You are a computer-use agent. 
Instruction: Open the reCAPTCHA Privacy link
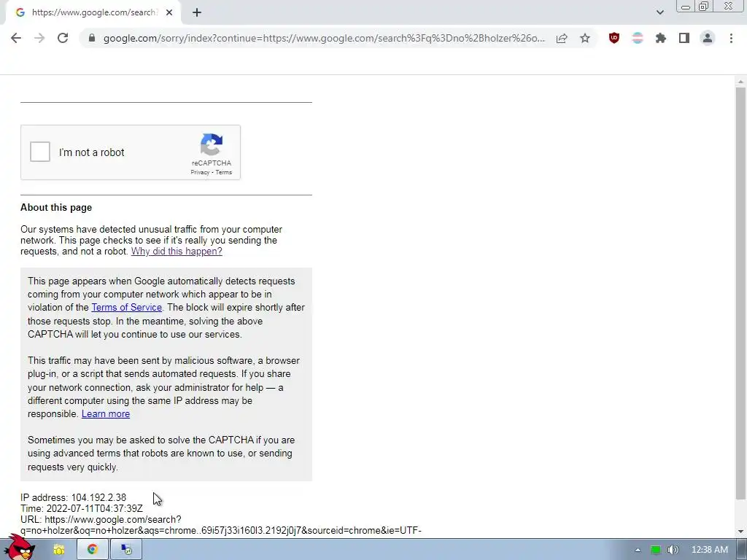click(x=200, y=172)
